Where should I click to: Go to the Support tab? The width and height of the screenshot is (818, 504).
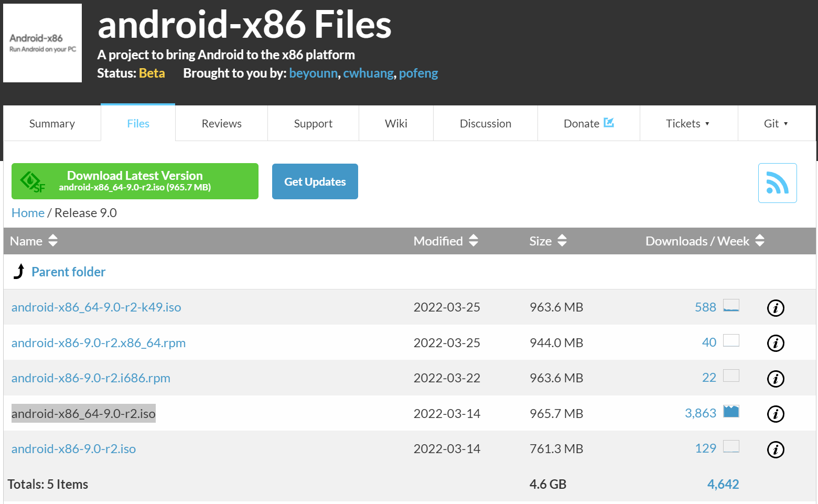click(313, 123)
